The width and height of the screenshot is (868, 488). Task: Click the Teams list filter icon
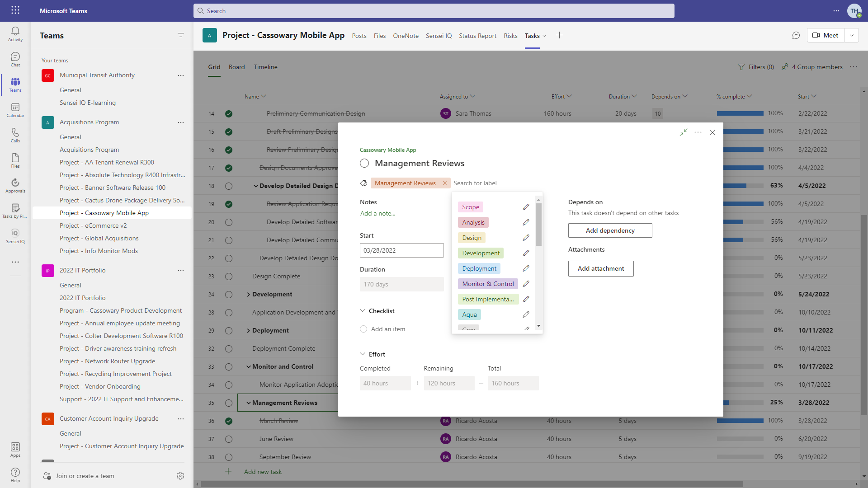(x=181, y=35)
